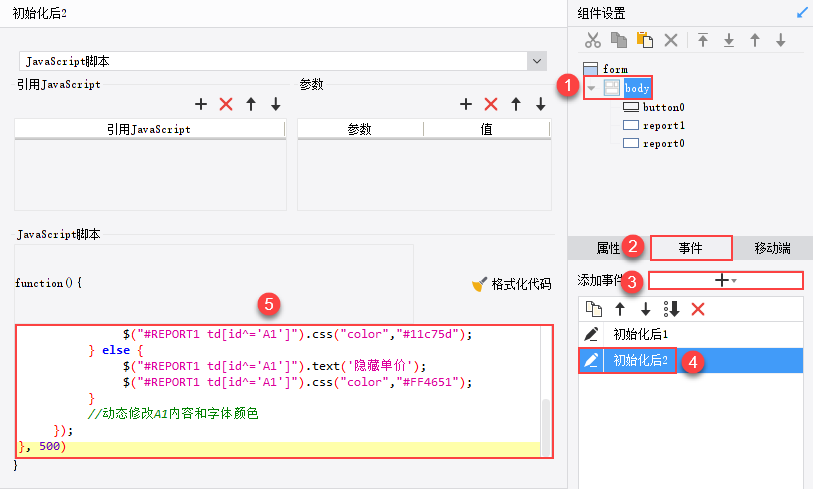Viewport: 813px width, 489px height.
Task: Click the cut icon in component settings toolbar
Action: 593,40
